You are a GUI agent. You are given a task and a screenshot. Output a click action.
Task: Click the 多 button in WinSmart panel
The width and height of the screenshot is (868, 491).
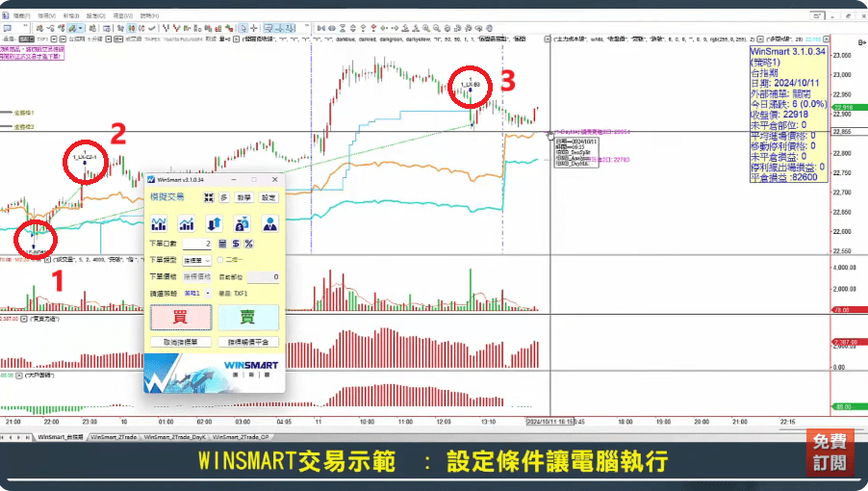[223, 197]
